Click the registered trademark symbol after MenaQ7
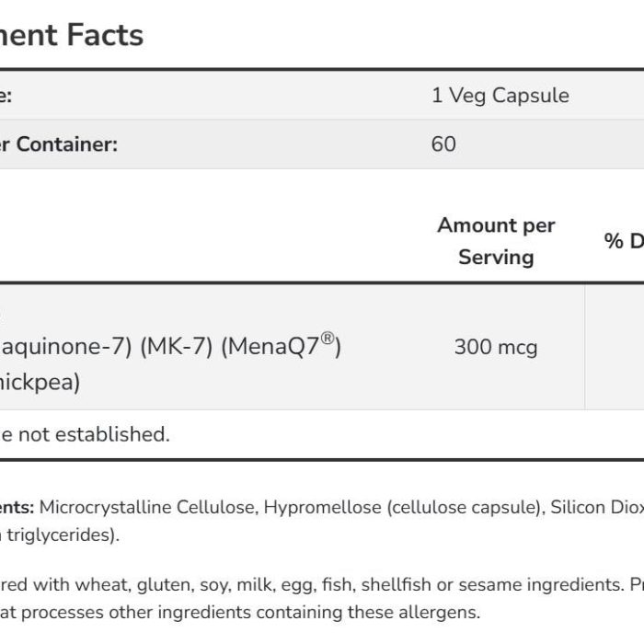 tap(328, 338)
